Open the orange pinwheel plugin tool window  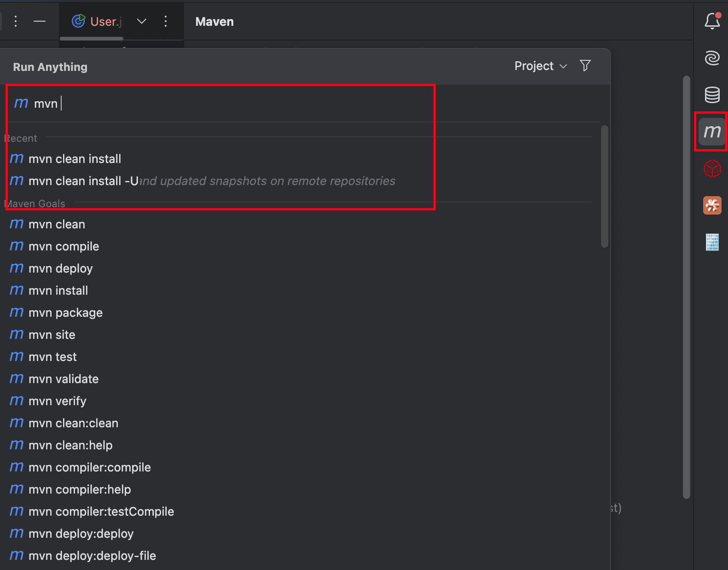point(712,205)
